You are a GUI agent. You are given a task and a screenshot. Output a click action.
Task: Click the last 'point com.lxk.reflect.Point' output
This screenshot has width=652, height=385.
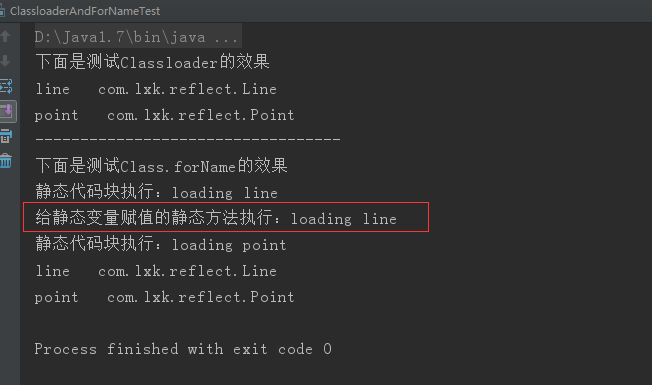164,297
